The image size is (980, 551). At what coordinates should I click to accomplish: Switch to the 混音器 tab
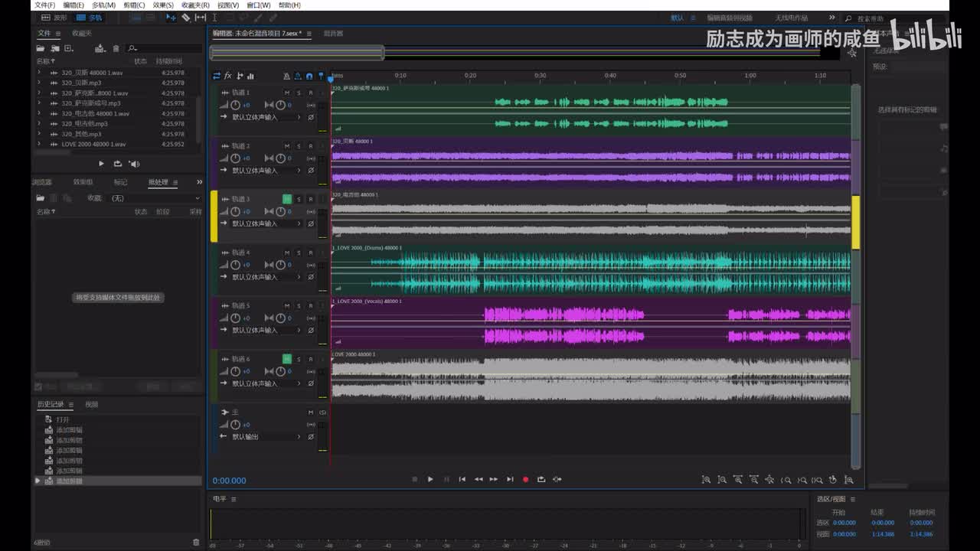point(333,34)
